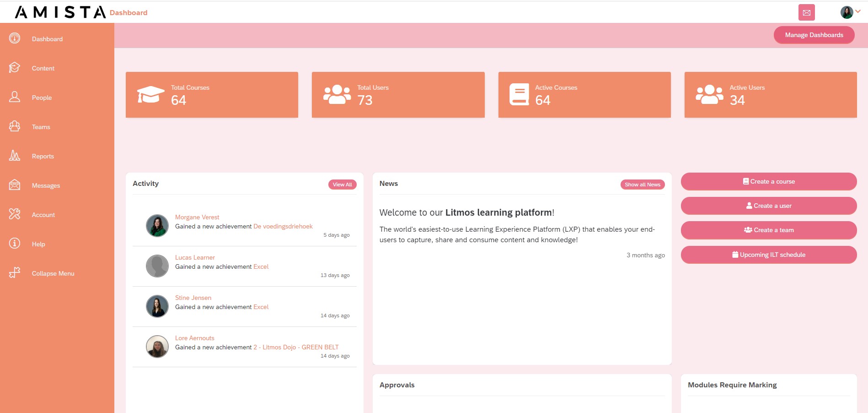Open the De voedingsdriehoek achievement link

[x=283, y=226]
